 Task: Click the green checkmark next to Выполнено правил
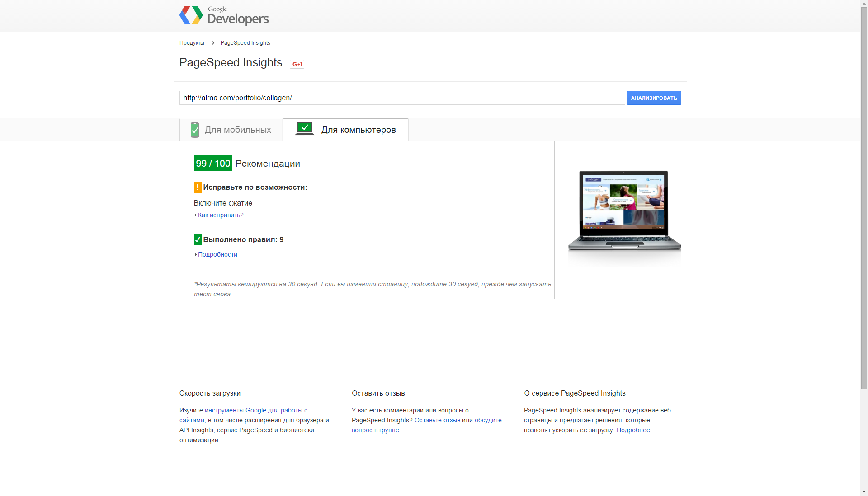[x=197, y=239]
